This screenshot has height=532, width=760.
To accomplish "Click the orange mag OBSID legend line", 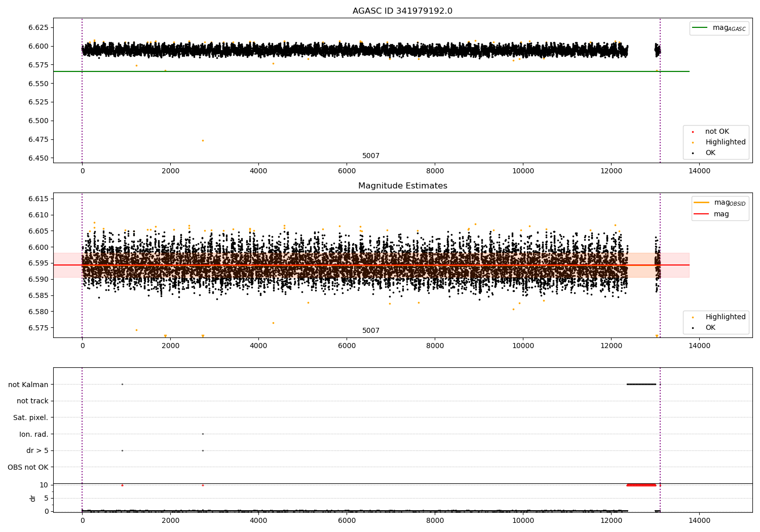I will tap(702, 202).
